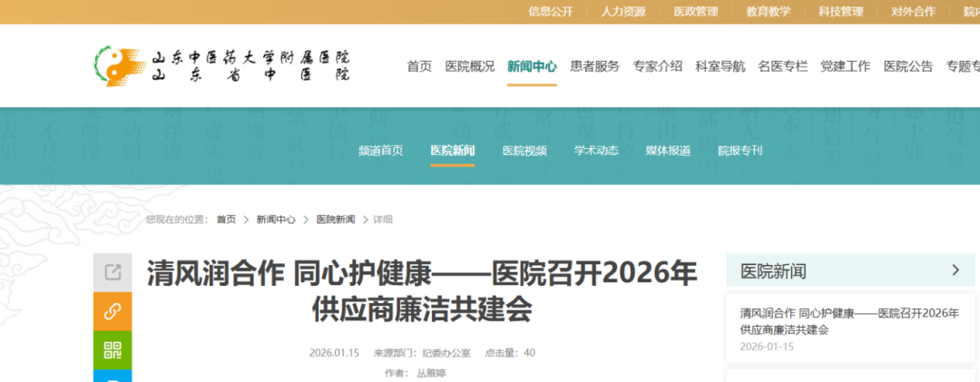Open sidebar article 清风润合作 同心护健康
980x382 pixels.
849,321
